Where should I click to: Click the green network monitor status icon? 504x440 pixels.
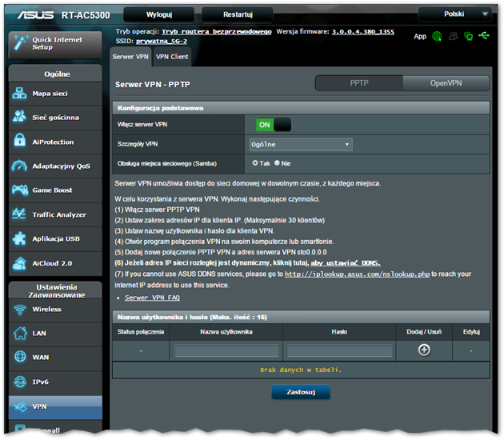point(469,36)
